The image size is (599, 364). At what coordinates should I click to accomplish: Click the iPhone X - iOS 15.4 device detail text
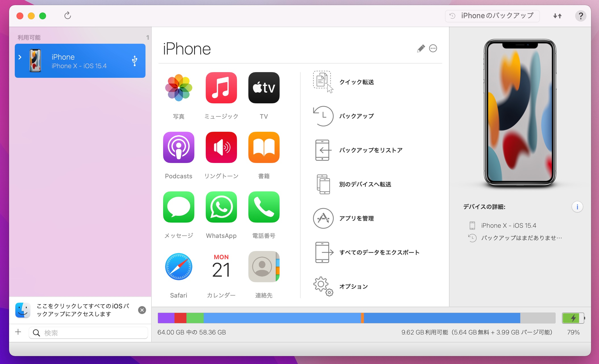(509, 225)
